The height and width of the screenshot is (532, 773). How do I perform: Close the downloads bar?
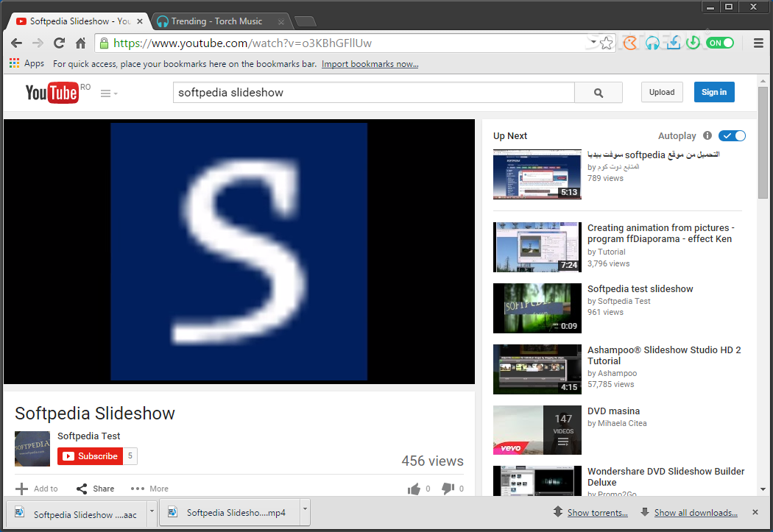[755, 512]
